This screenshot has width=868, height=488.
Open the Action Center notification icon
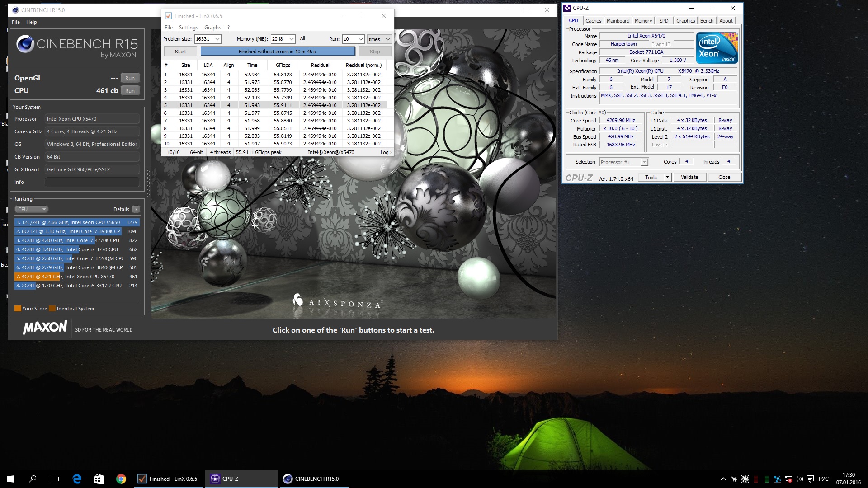tap(810, 479)
